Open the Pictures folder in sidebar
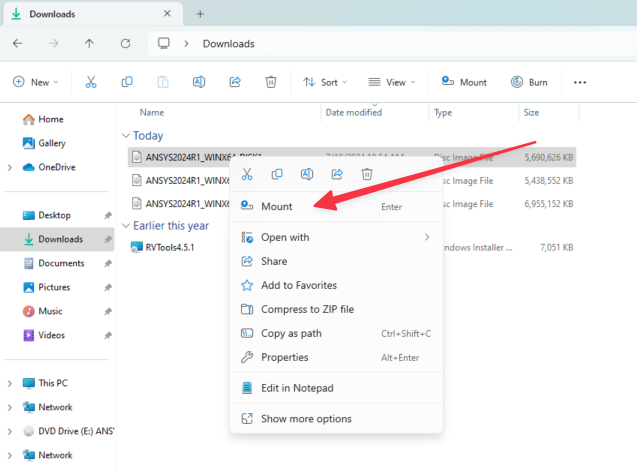This screenshot has height=470, width=637. [54, 287]
